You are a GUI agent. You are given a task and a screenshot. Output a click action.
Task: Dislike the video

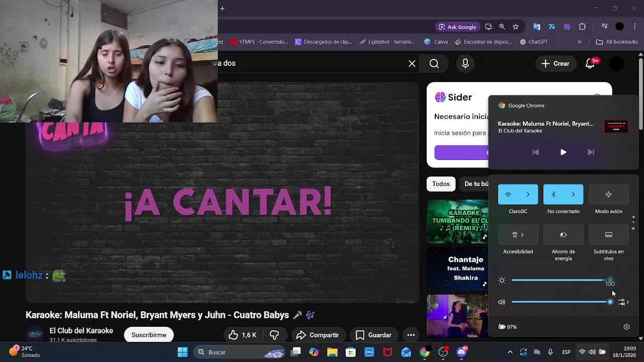click(x=274, y=335)
